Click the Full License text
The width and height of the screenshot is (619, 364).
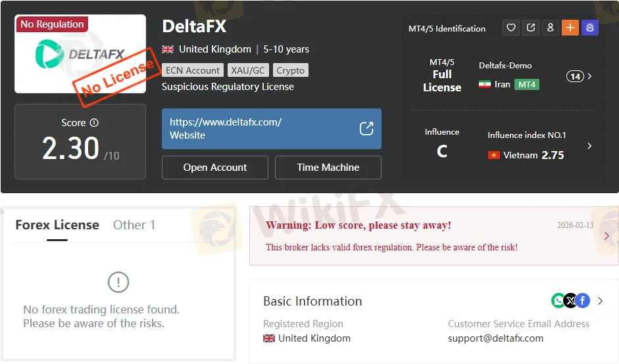tap(442, 81)
